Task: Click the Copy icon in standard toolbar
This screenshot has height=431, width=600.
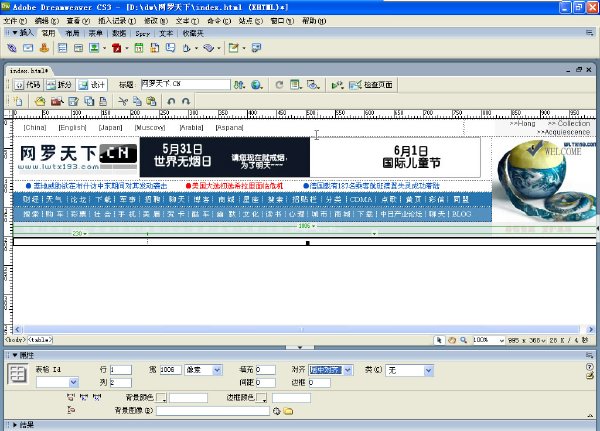Action: coord(137,101)
